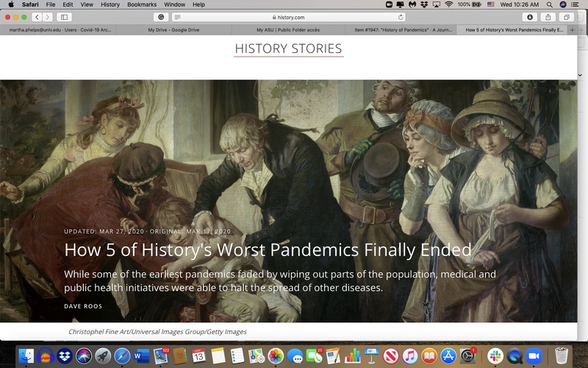Open Reader view from the address bar

pyautogui.click(x=178, y=17)
